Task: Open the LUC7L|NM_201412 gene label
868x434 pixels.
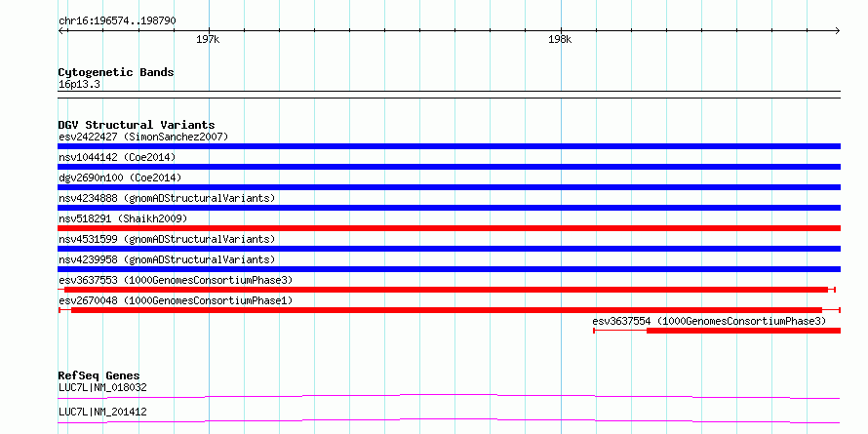Action: pos(102,412)
